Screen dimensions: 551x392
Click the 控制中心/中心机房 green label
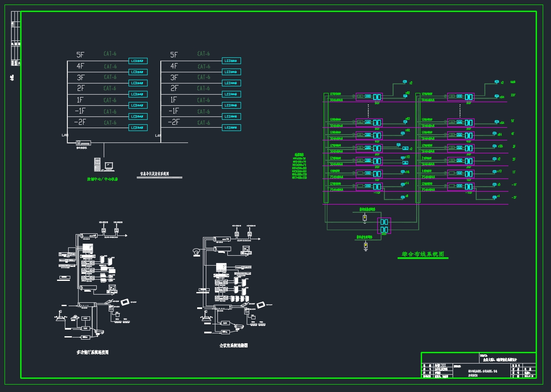[x=103, y=179]
